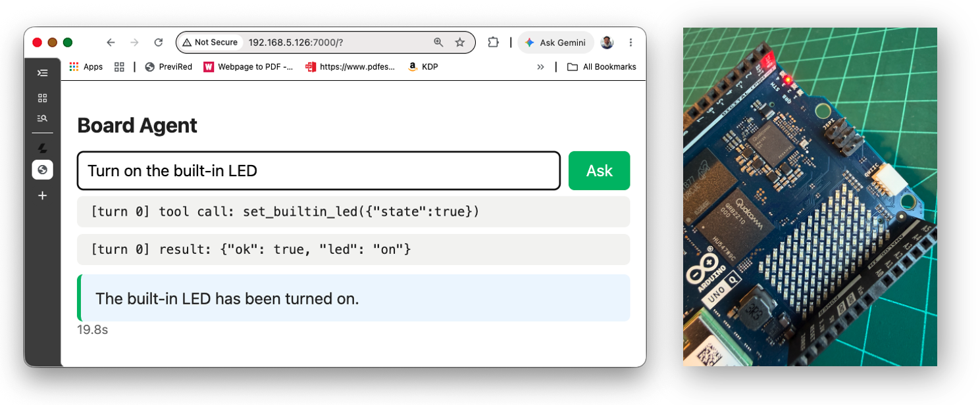The height and width of the screenshot is (405, 980).
Task: Open the Webpage to PDF bookmark
Action: pos(249,66)
